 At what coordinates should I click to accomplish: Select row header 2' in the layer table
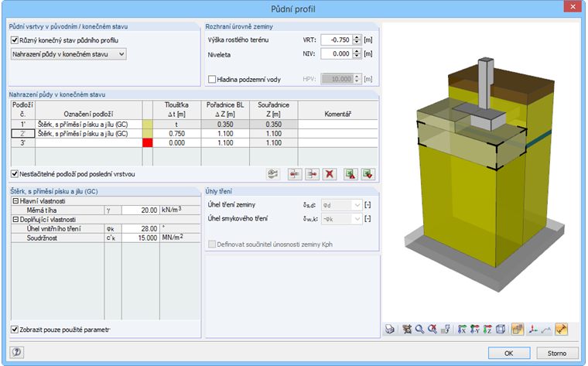(23, 134)
